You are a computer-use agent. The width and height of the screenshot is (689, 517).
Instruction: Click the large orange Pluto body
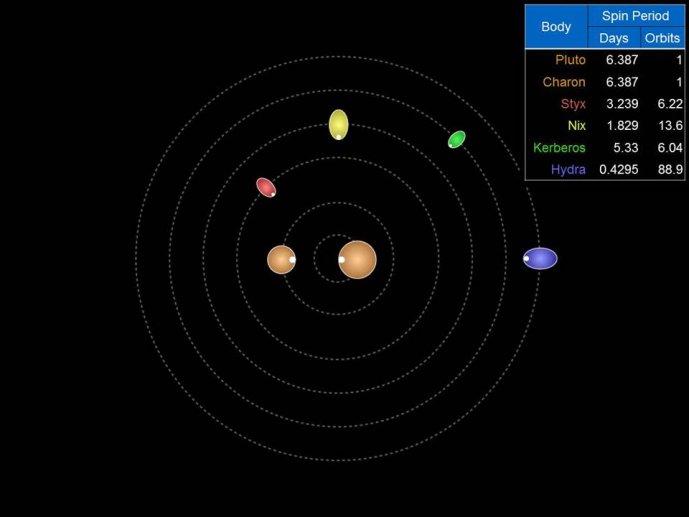coord(357,260)
